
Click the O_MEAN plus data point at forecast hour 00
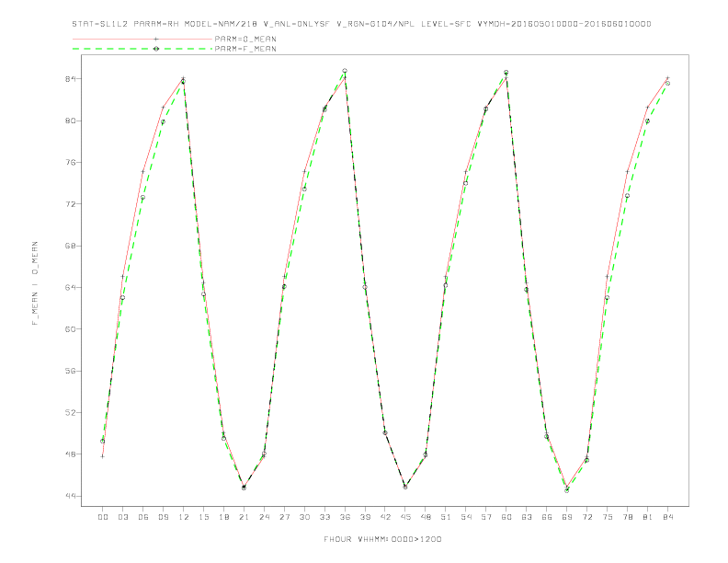[103, 456]
